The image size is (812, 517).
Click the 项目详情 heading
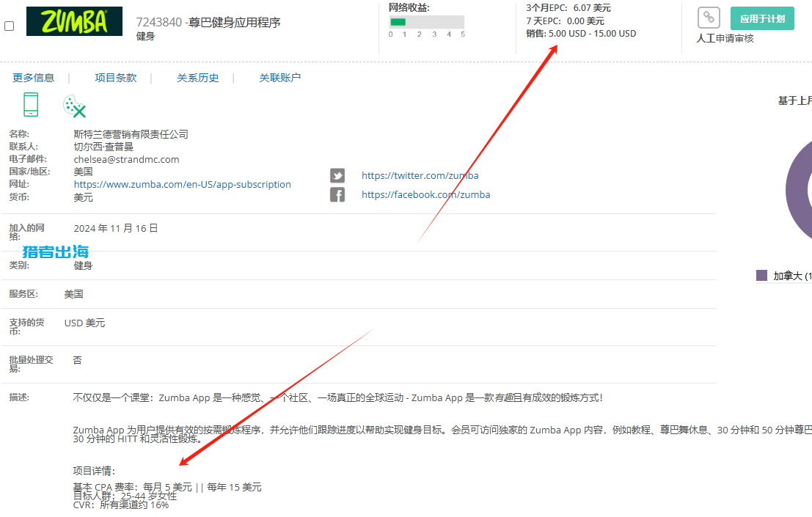94,471
